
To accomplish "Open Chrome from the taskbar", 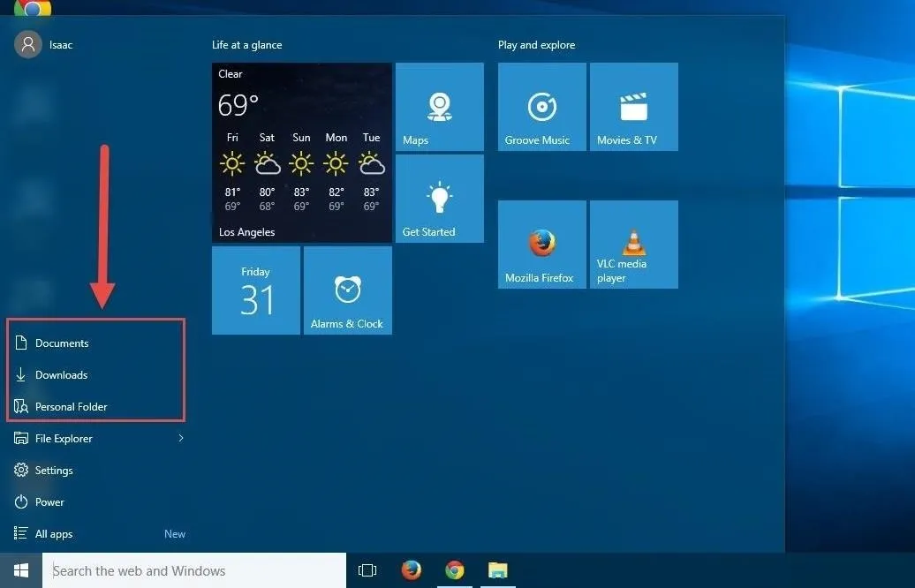I will click(455, 570).
